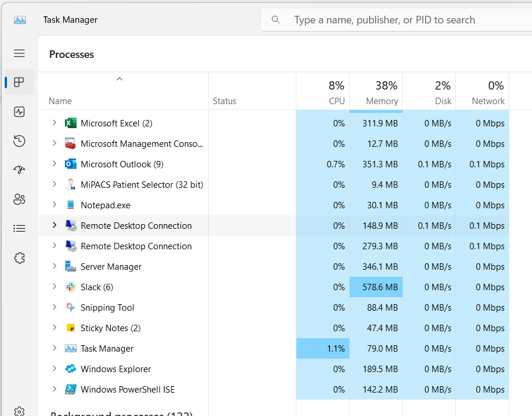
Task: Sort by the Network column header
Action: (x=482, y=91)
